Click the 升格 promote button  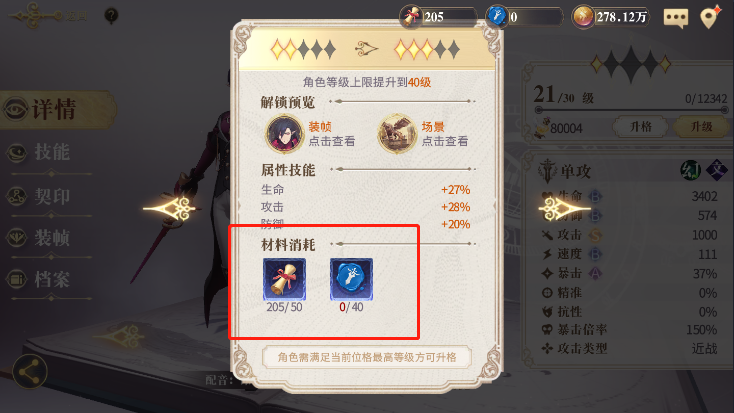point(640,126)
